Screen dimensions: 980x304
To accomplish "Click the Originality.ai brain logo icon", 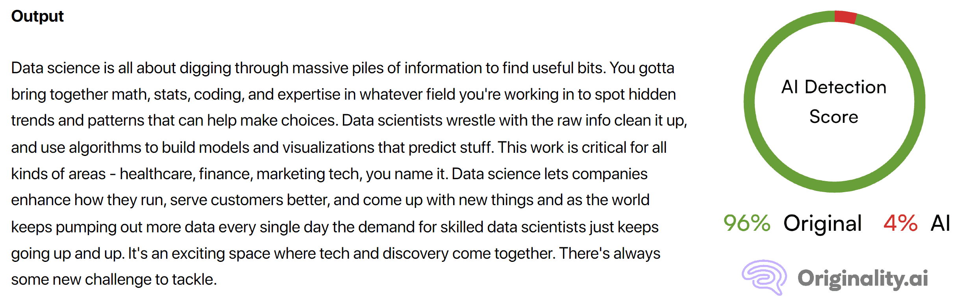I will [764, 277].
